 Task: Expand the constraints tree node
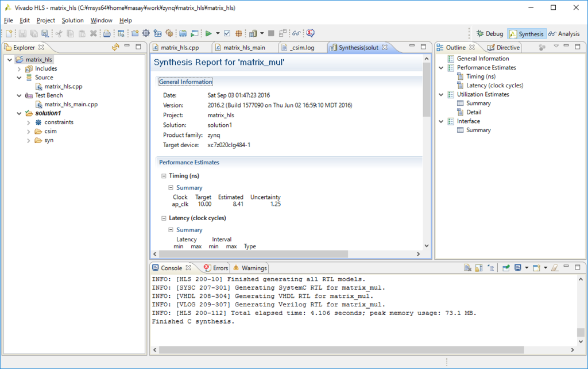click(29, 122)
